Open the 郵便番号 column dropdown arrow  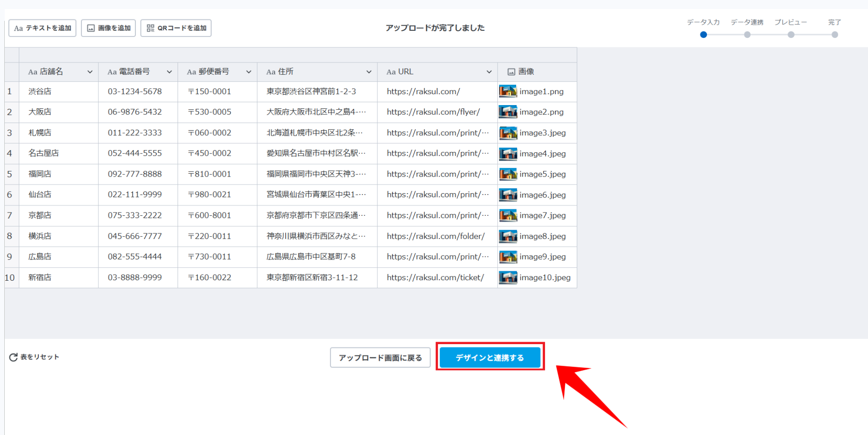[249, 72]
